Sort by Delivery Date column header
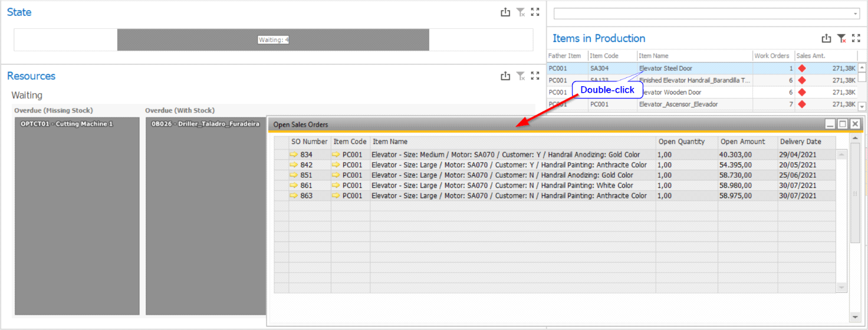 coord(800,142)
